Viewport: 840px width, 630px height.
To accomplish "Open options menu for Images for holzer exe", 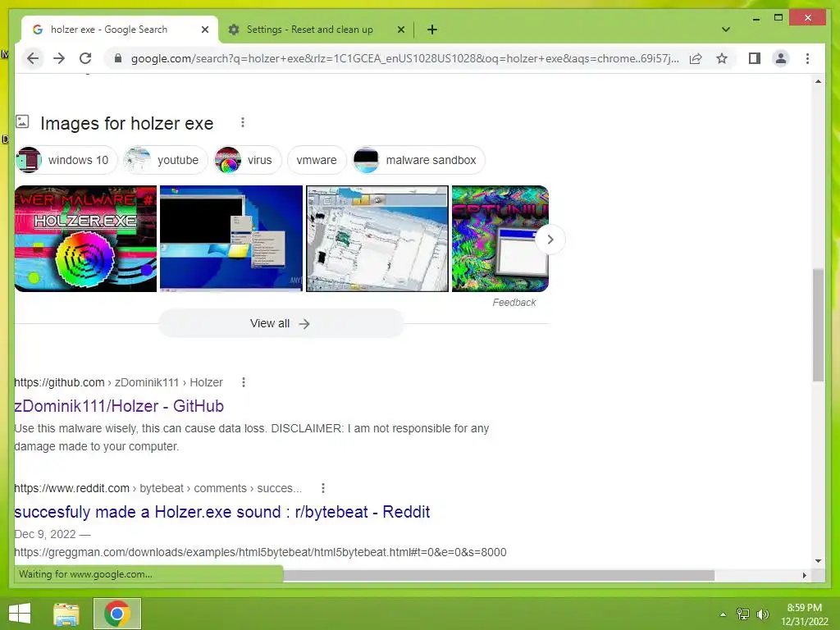I will coord(243,123).
